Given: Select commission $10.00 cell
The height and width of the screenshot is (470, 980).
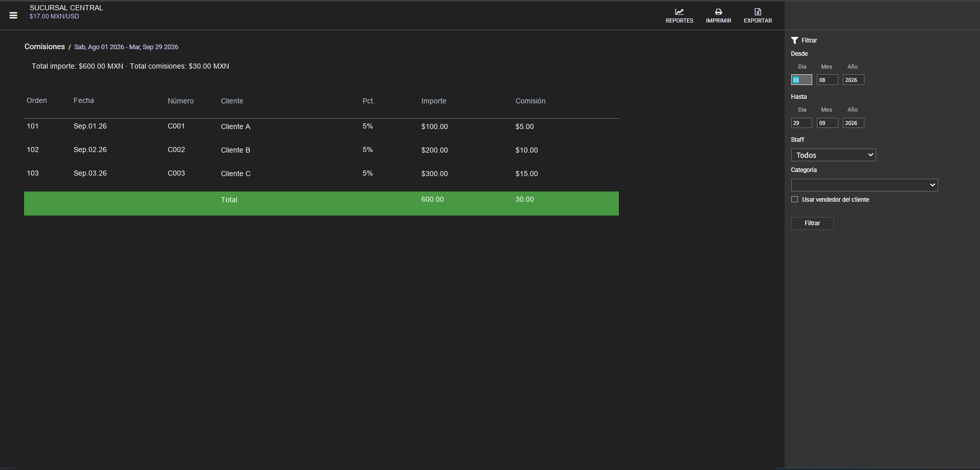Looking at the screenshot, I should pyautogui.click(x=527, y=150).
